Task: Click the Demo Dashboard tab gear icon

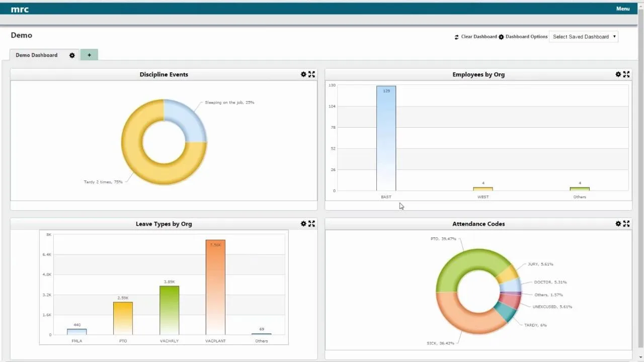Action: (x=72, y=55)
